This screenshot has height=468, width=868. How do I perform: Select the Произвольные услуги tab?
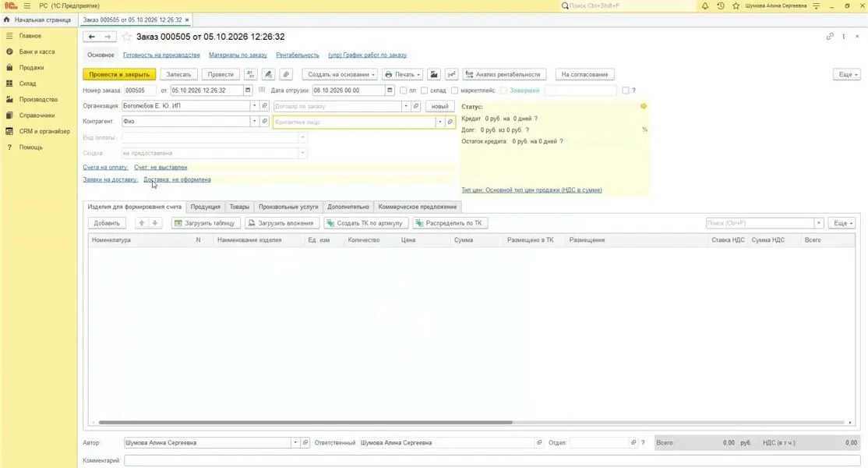pos(288,207)
